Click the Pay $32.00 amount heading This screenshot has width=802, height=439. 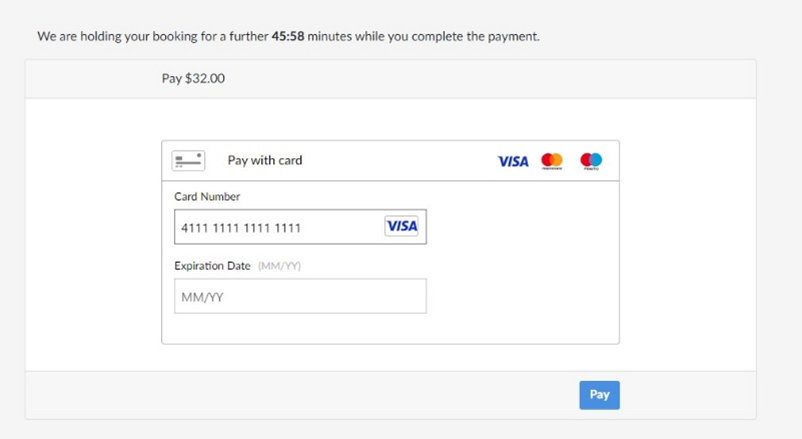point(193,78)
